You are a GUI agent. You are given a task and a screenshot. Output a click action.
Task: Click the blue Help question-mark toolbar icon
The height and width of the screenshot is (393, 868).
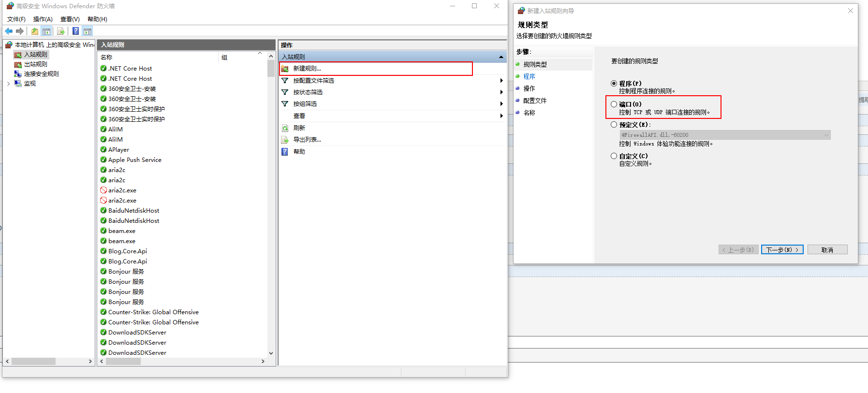[76, 31]
